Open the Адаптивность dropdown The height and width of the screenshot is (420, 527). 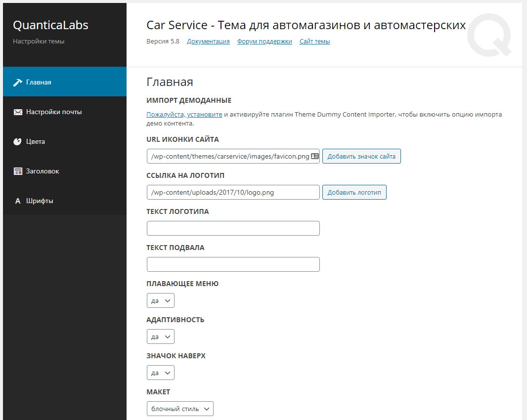161,336
